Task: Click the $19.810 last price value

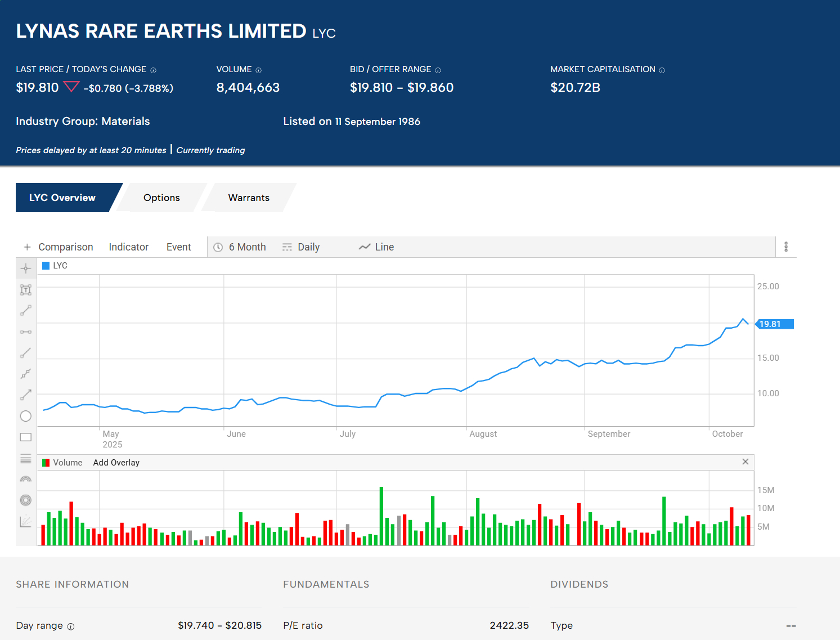Action: click(x=37, y=88)
